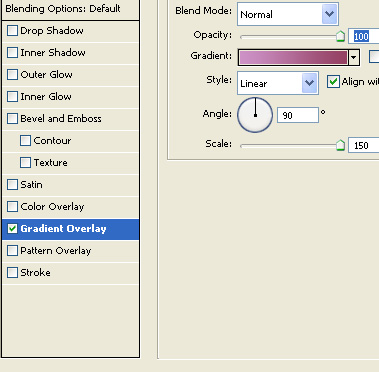Click the Angle dial control

(255, 115)
